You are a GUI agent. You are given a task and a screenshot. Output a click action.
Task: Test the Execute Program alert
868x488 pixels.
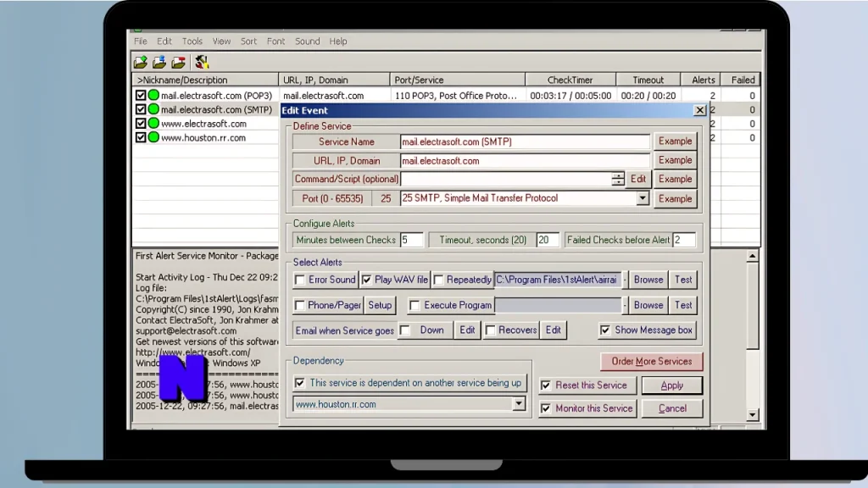(x=683, y=305)
